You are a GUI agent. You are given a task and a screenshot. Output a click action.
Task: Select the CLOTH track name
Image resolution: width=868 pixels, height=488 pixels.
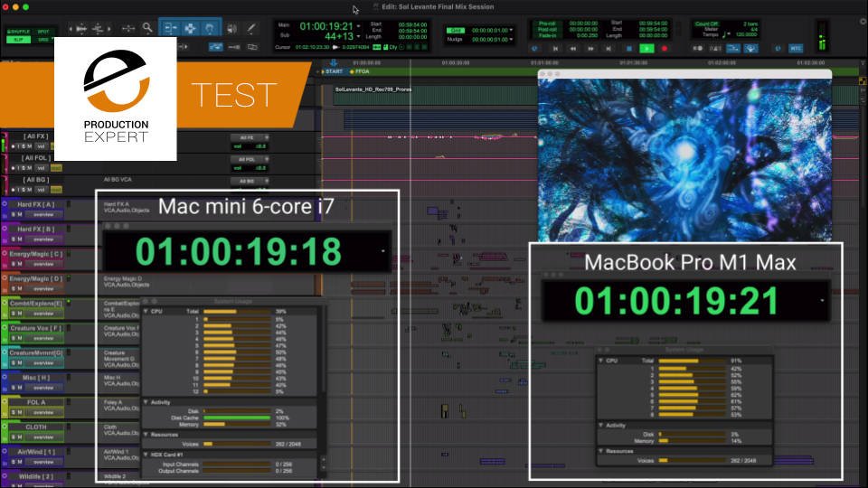click(x=36, y=427)
